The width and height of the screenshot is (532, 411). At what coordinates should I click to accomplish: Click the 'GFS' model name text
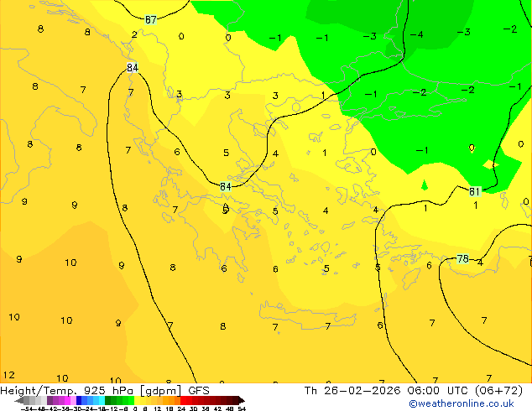click(x=199, y=391)
